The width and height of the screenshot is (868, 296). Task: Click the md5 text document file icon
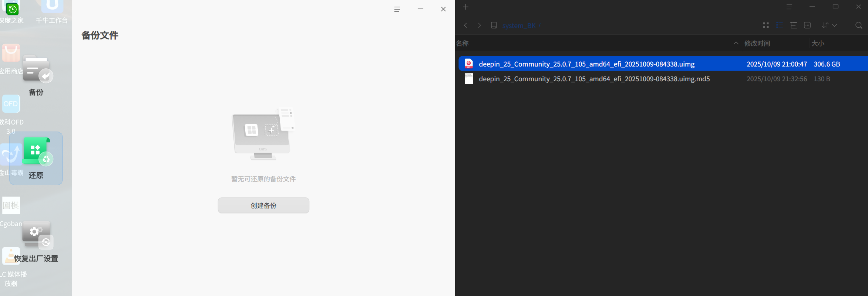coord(469,78)
